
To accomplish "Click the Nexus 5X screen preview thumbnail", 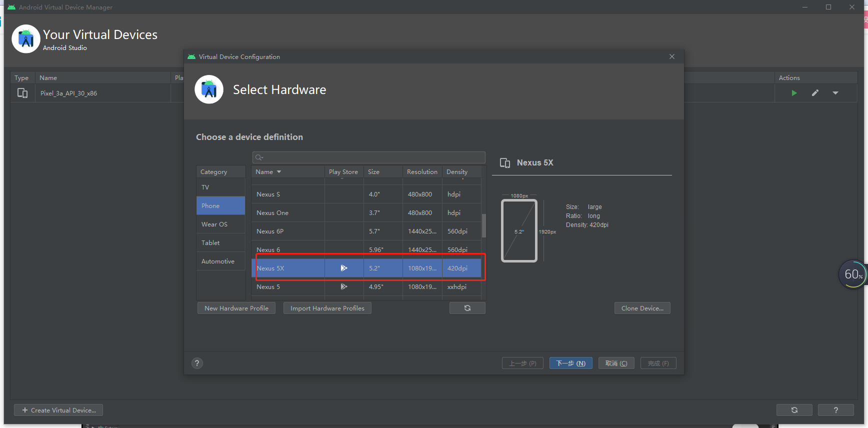I will pos(519,230).
